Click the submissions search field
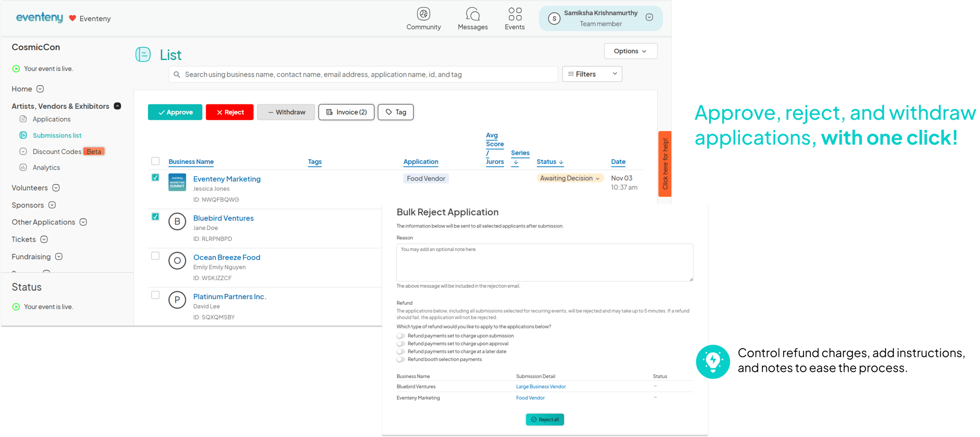Screen dimensions: 980x437 (363, 75)
